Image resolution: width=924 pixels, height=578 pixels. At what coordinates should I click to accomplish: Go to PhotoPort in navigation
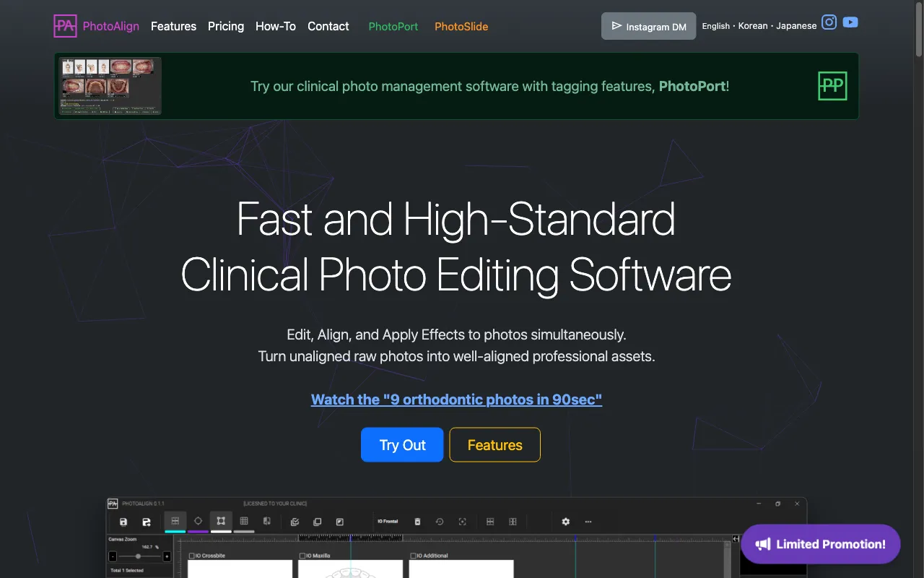pyautogui.click(x=393, y=27)
